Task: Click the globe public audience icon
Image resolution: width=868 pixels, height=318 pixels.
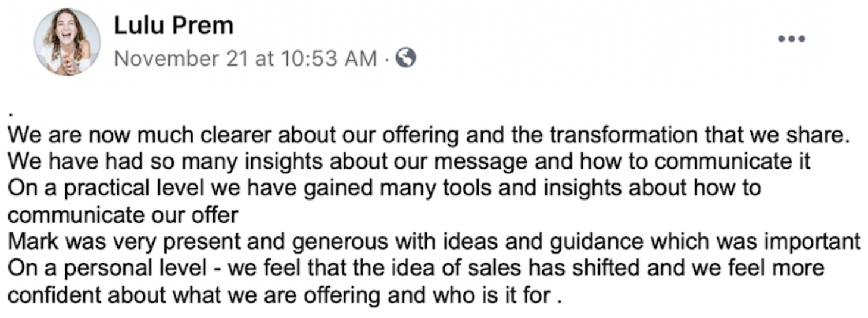Action: (405, 58)
